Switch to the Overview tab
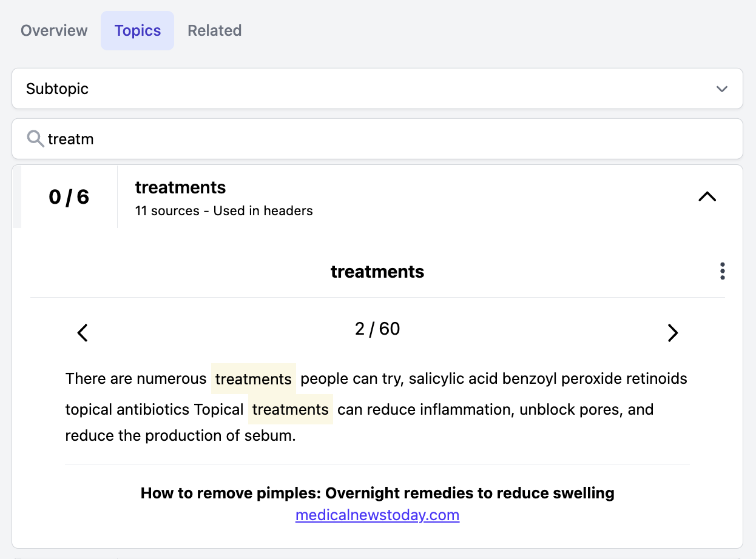 54,30
